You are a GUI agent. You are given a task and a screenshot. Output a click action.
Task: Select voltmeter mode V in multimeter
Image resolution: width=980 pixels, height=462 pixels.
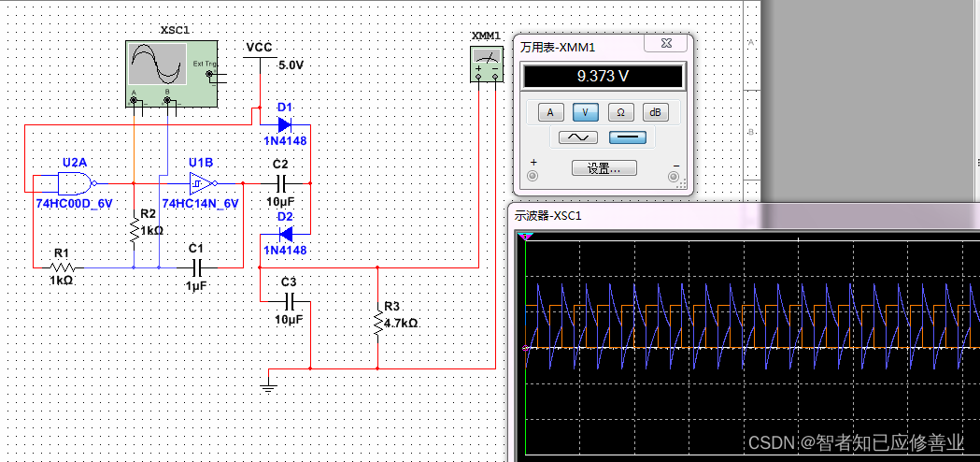point(586,112)
